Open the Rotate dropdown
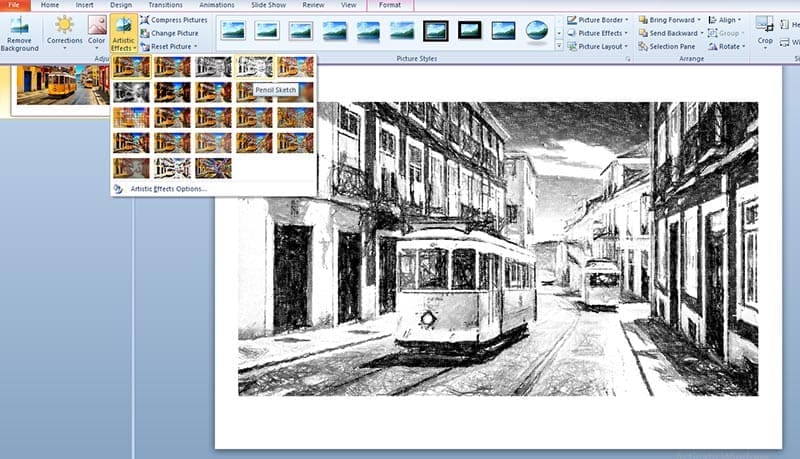Viewport: 800px width, 459px height. (x=727, y=46)
